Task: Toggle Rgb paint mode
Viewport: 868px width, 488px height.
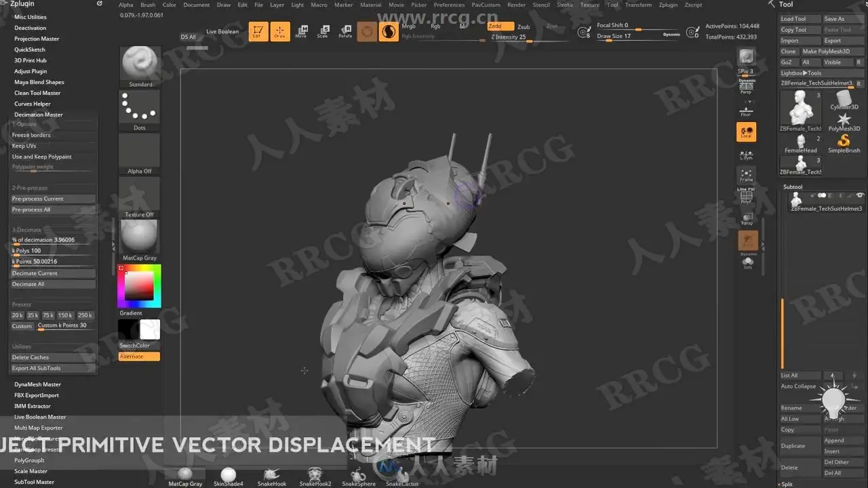Action: [x=435, y=26]
